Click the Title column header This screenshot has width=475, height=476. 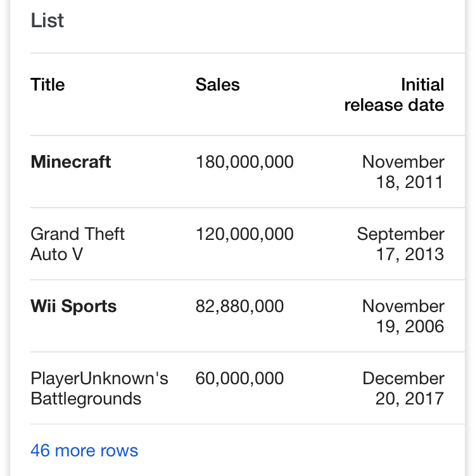(x=47, y=85)
